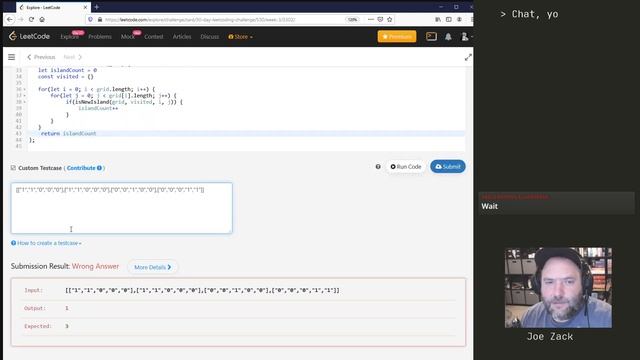Viewport: 640px width, 360px height.
Task: Open the playground terminal icon
Action: tap(431, 36)
